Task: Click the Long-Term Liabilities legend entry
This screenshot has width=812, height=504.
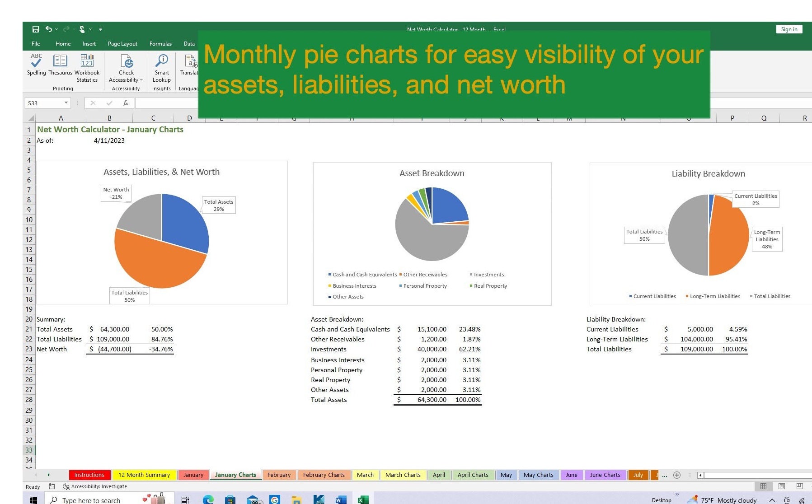Action: [x=713, y=296]
